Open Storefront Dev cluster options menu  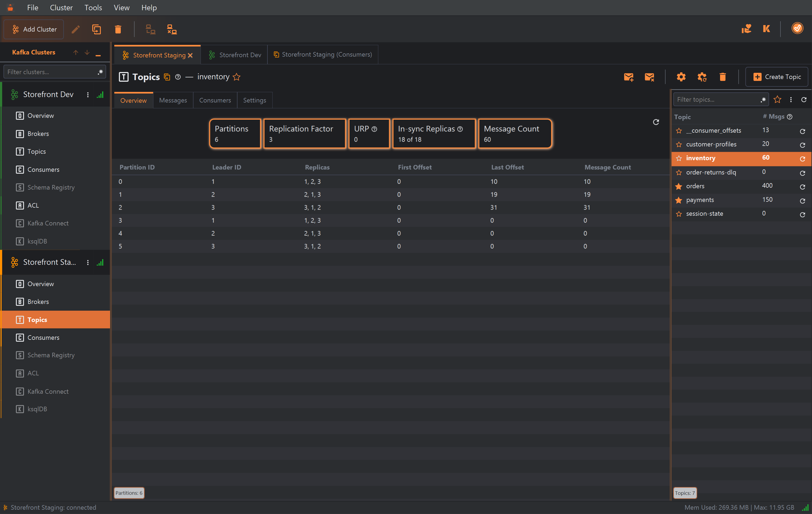pos(88,95)
